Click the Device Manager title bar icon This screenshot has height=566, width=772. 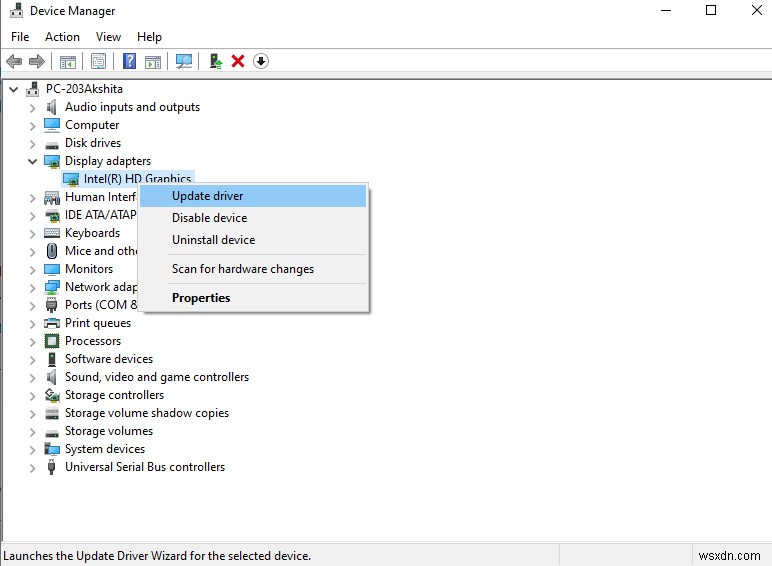pyautogui.click(x=16, y=11)
